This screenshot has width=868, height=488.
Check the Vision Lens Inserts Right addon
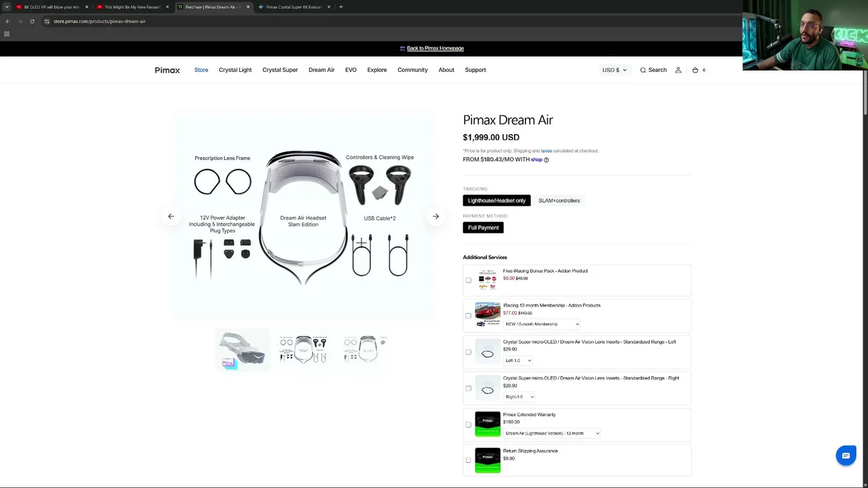pos(468,388)
